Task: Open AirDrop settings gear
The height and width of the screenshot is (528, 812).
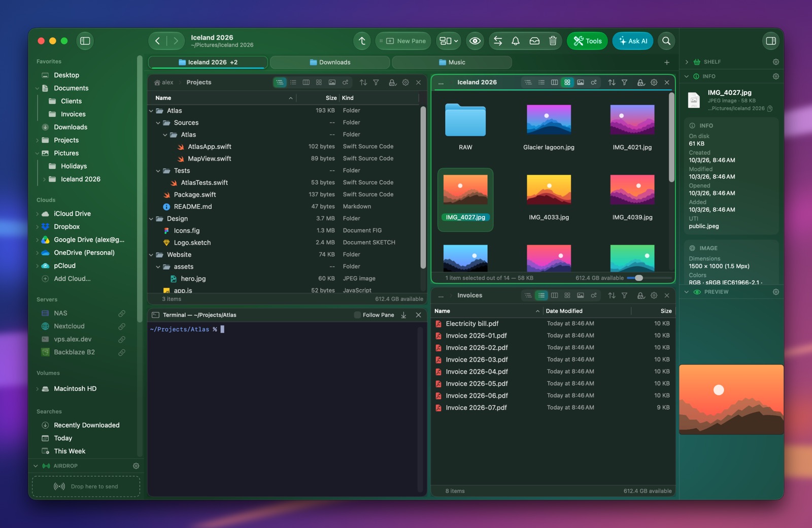Action: pos(136,466)
